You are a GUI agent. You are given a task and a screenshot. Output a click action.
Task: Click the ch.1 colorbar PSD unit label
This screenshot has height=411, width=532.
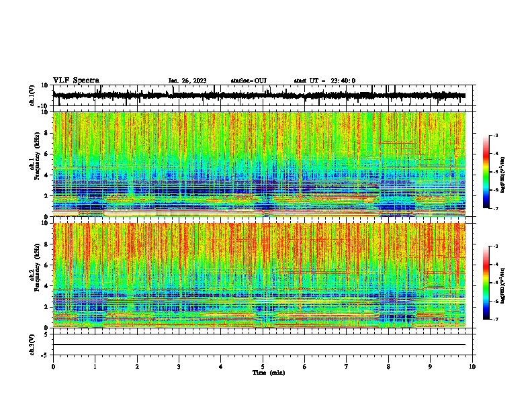pos(503,175)
